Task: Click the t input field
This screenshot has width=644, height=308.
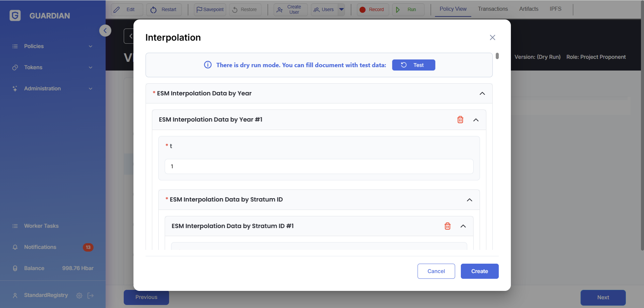Action: 319,167
